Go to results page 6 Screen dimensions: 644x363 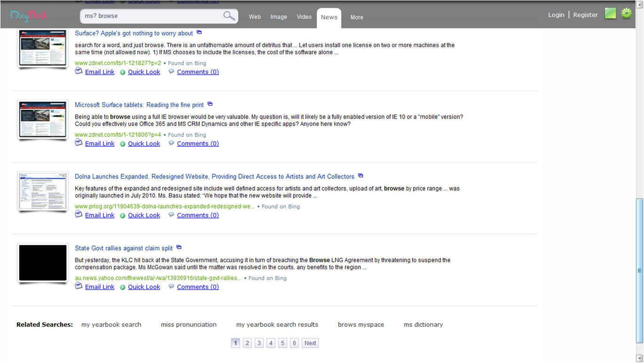[x=294, y=343]
